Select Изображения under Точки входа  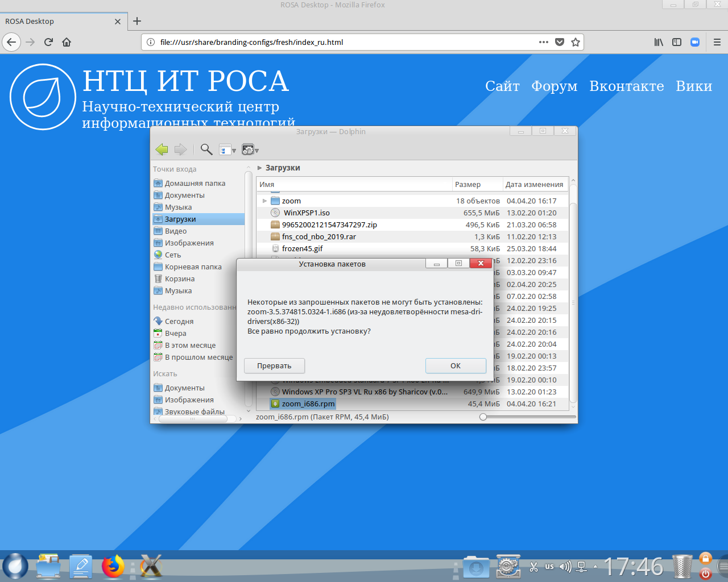[198, 243]
